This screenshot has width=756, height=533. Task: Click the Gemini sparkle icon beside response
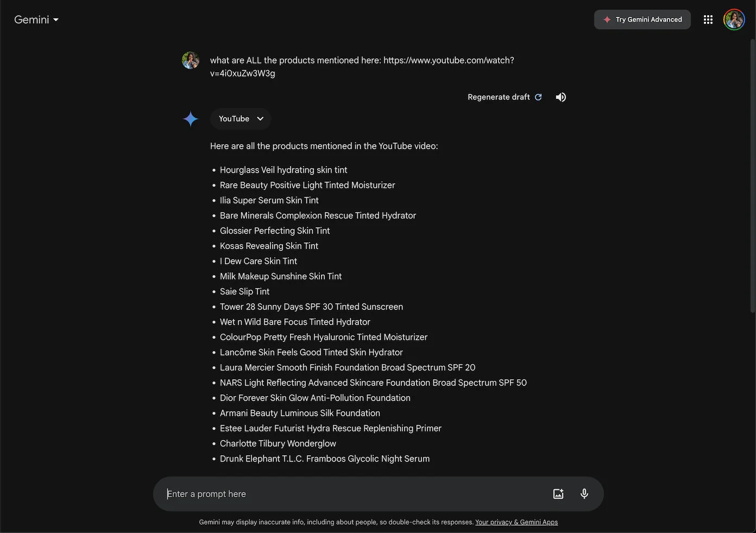(x=191, y=119)
